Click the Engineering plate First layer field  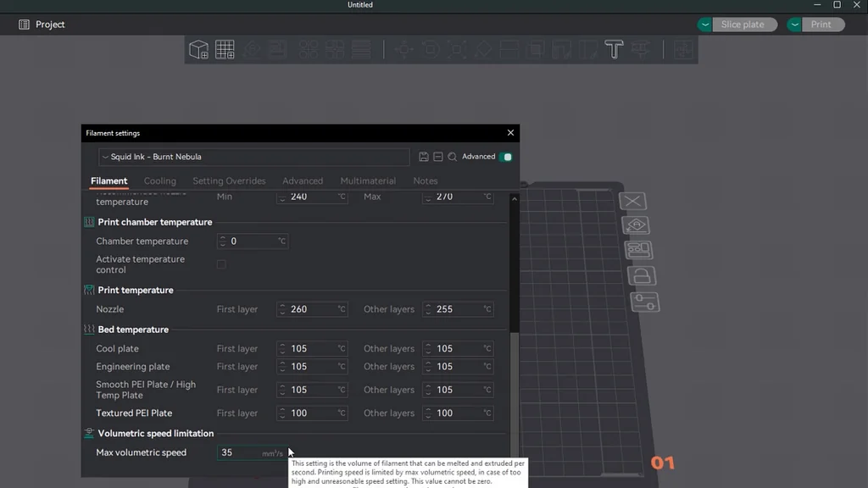tap(312, 366)
